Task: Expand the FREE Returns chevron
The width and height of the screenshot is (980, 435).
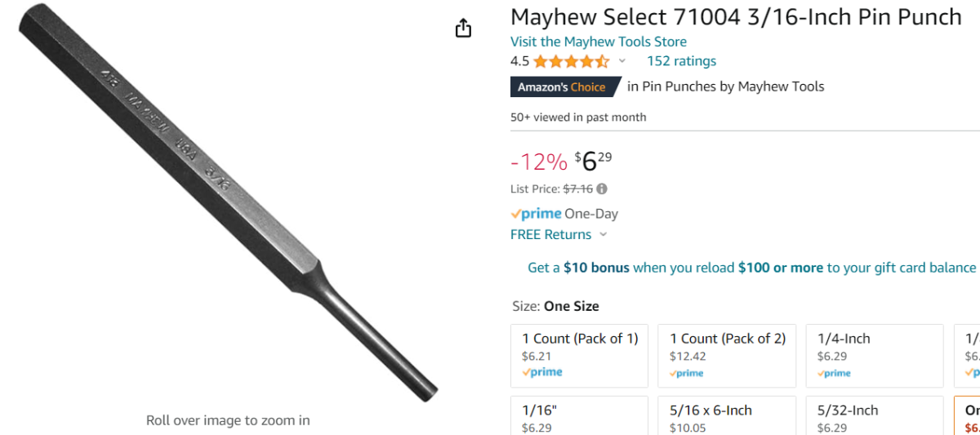Action: click(604, 235)
